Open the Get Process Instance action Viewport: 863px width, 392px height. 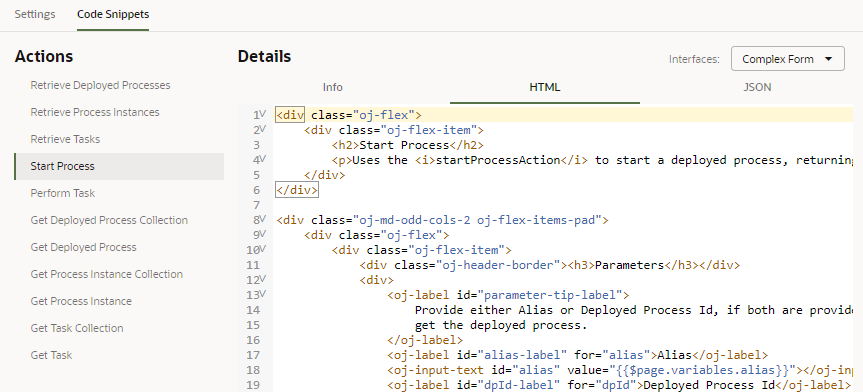pyautogui.click(x=81, y=301)
